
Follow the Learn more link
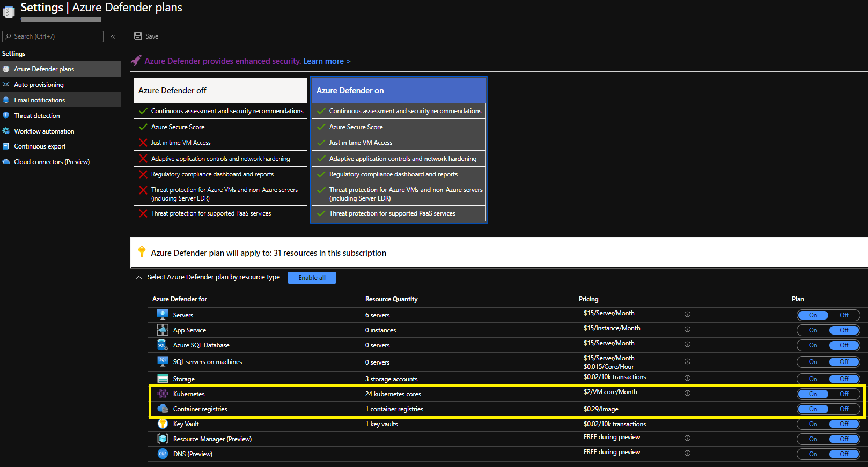pos(327,61)
